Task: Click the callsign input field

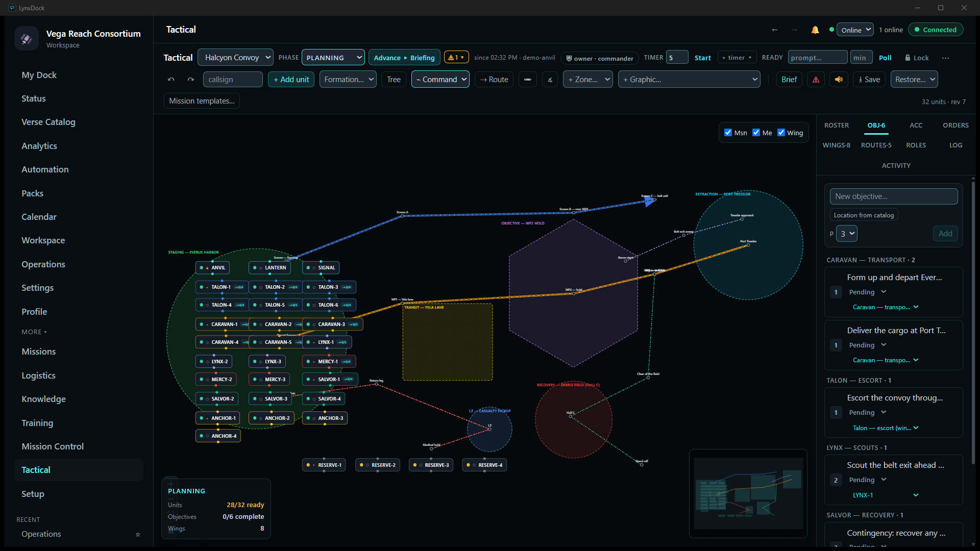Action: tap(233, 80)
